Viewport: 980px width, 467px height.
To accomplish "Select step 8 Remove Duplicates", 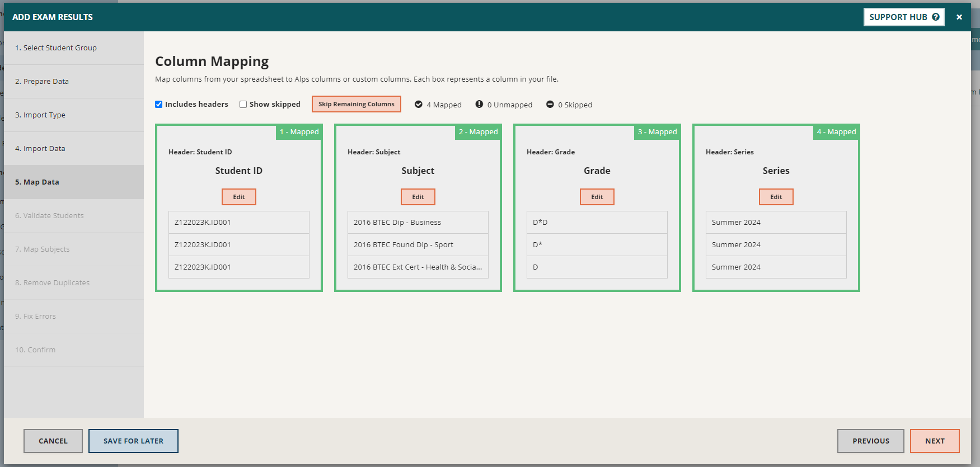I will [x=74, y=283].
